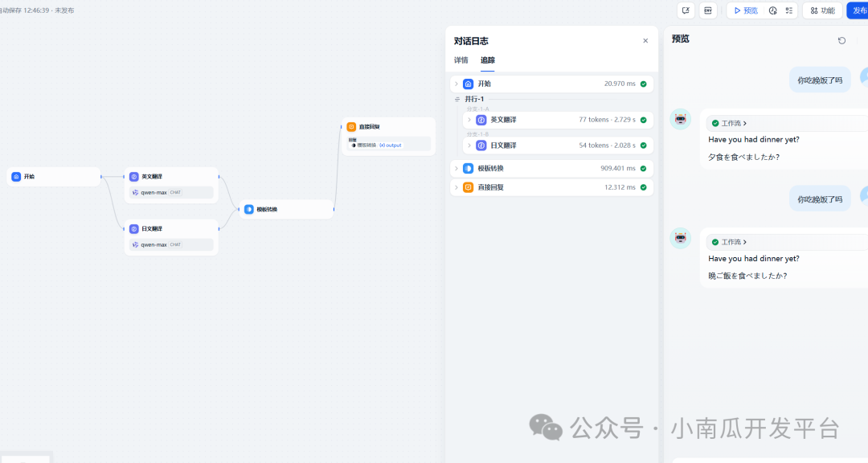
Task: Click the blue 发布 publish button
Action: tap(858, 10)
